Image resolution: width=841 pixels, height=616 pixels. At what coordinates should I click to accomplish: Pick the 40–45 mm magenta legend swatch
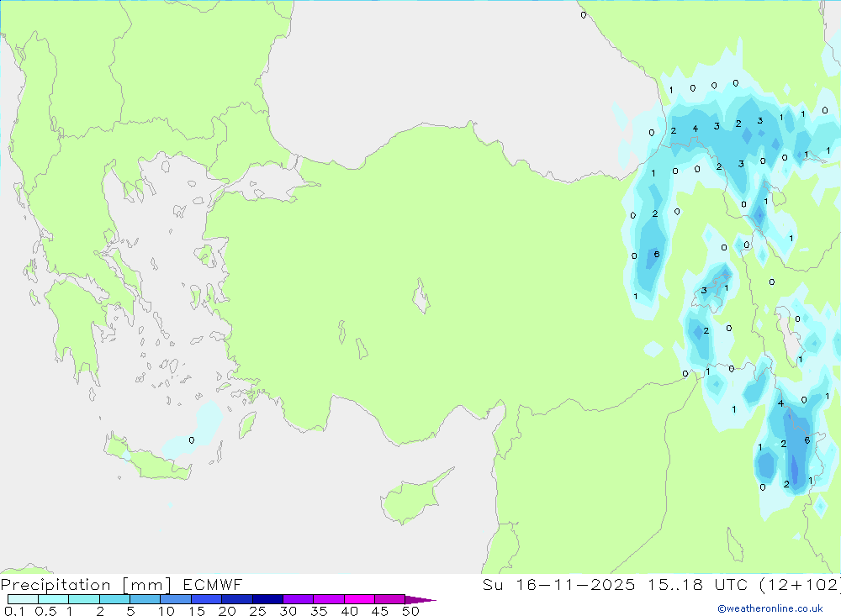click(x=359, y=599)
